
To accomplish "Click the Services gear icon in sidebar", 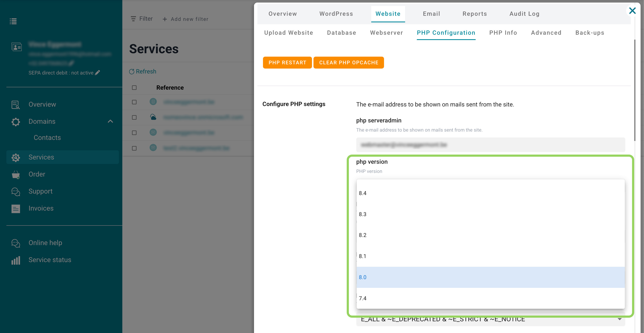I will (x=16, y=157).
